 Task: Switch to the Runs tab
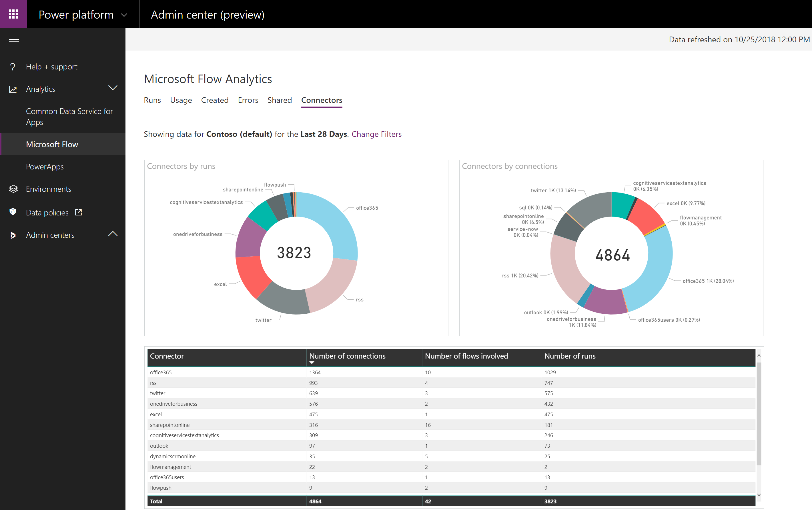click(x=152, y=100)
